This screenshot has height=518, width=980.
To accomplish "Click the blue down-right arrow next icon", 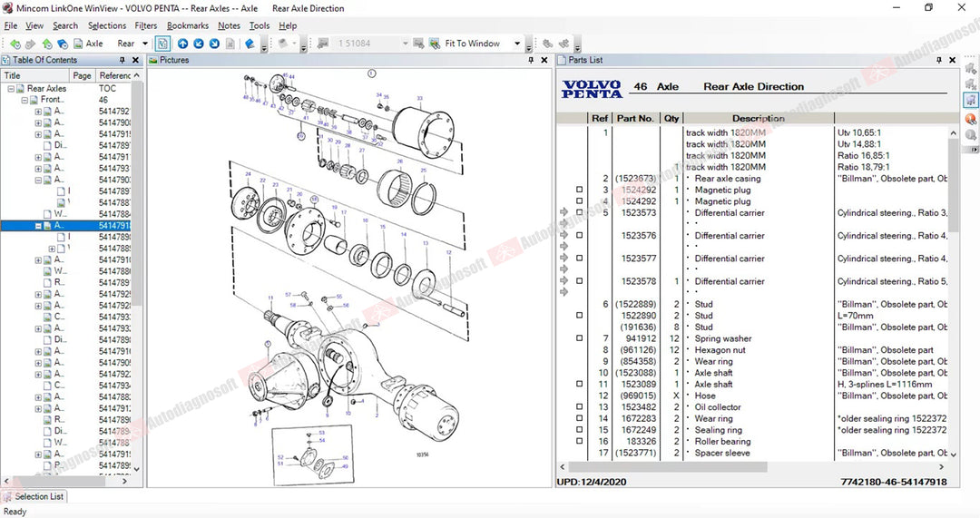I will [x=214, y=44].
